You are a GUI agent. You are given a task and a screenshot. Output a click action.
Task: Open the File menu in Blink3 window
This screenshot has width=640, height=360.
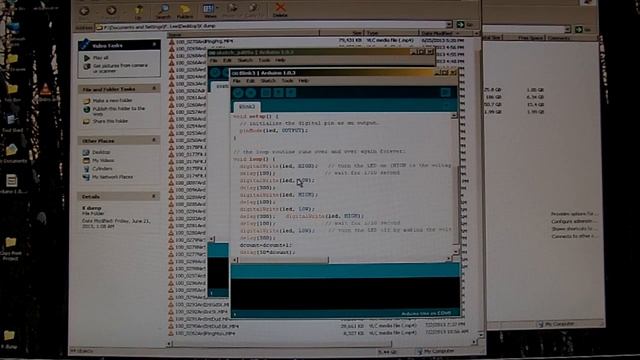point(237,81)
